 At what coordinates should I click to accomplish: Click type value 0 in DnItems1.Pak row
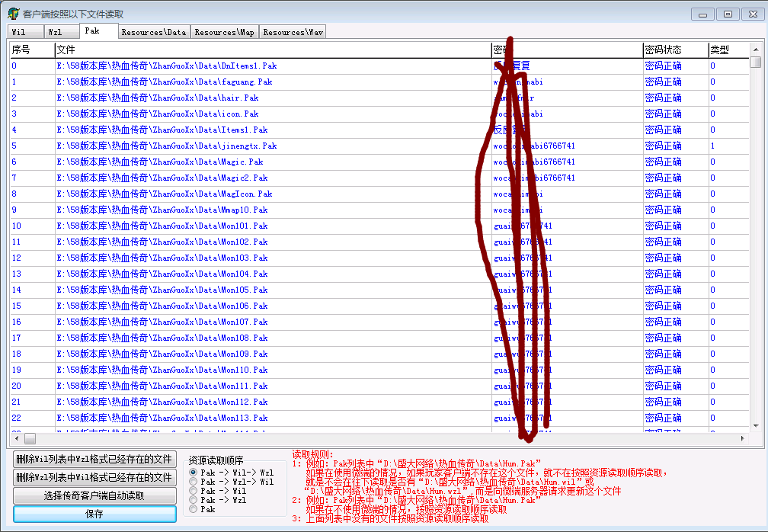[x=712, y=66]
